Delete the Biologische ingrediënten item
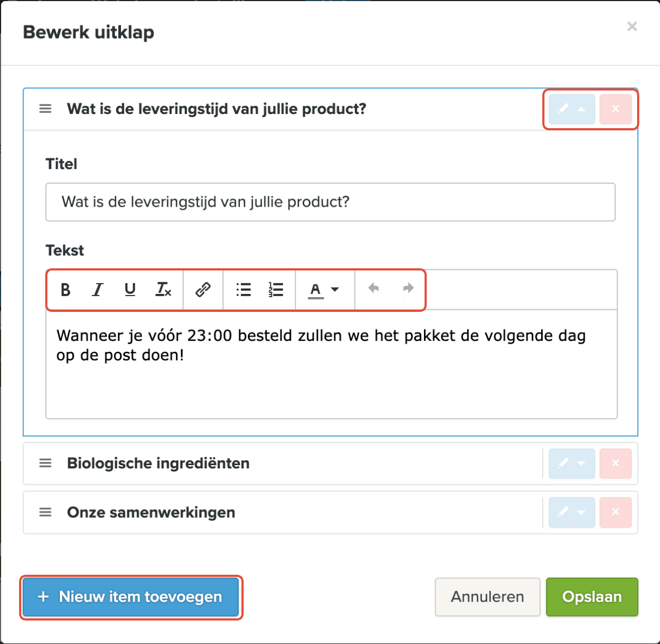The height and width of the screenshot is (644, 660). [615, 464]
